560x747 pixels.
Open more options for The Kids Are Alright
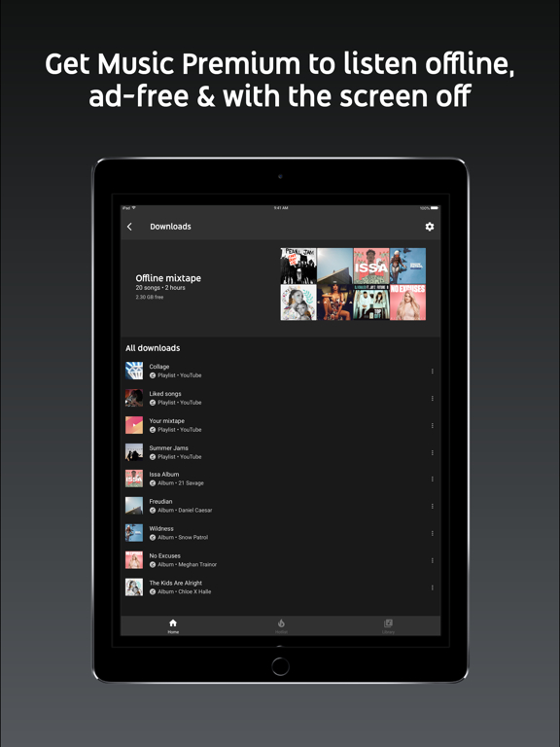[x=432, y=587]
